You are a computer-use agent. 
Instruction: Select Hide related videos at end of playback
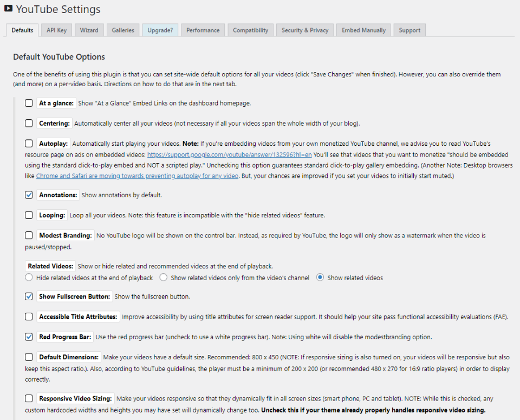pyautogui.click(x=29, y=277)
